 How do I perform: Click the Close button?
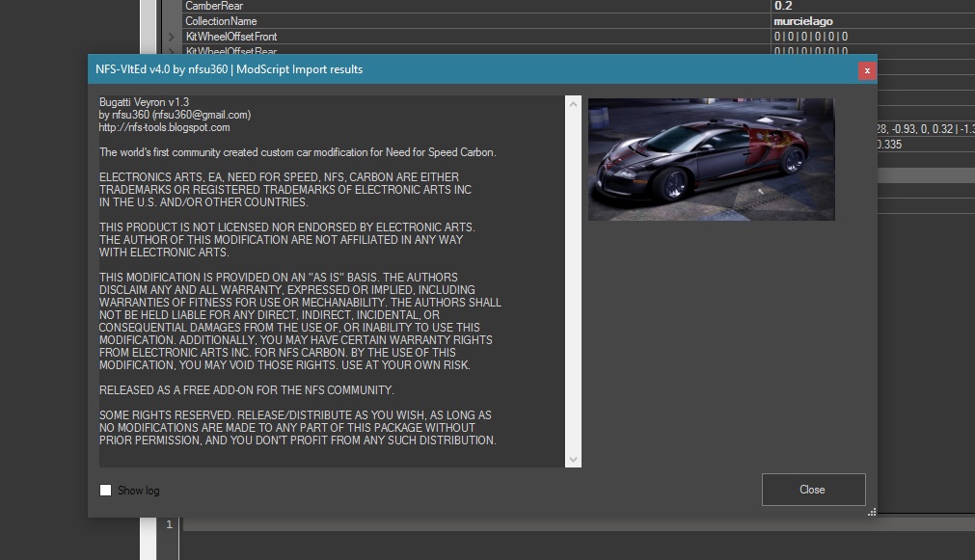[x=812, y=489]
